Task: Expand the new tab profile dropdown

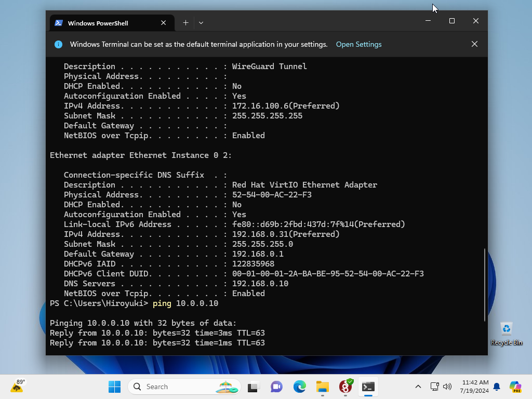Action: [201, 23]
